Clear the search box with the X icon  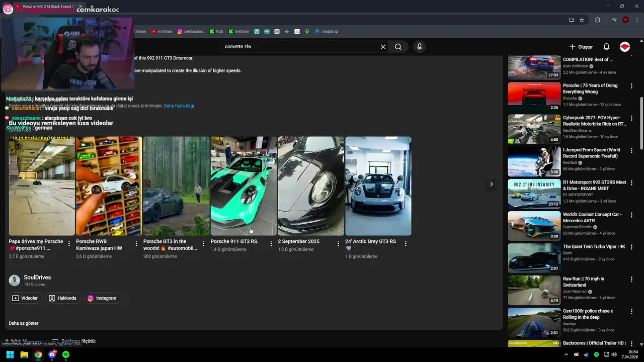[x=383, y=47]
